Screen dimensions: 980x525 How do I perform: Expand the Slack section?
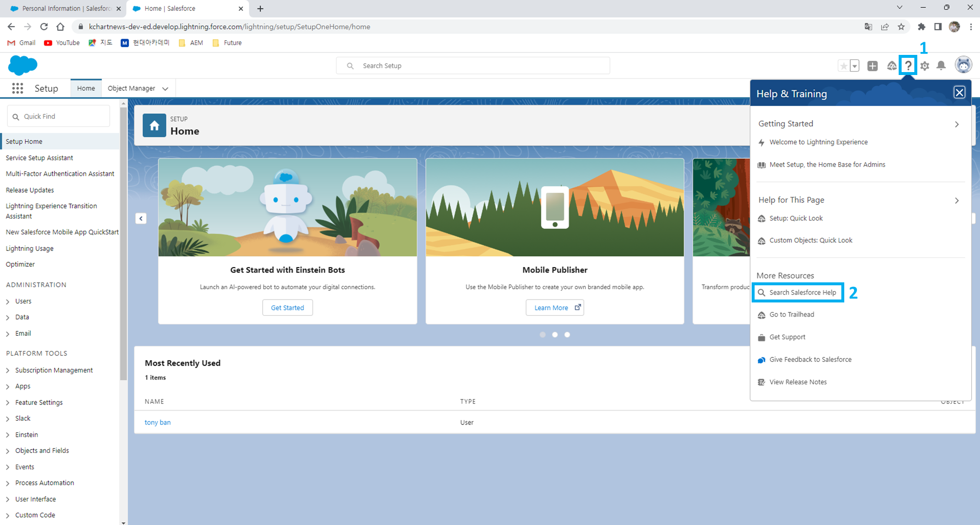click(8, 419)
